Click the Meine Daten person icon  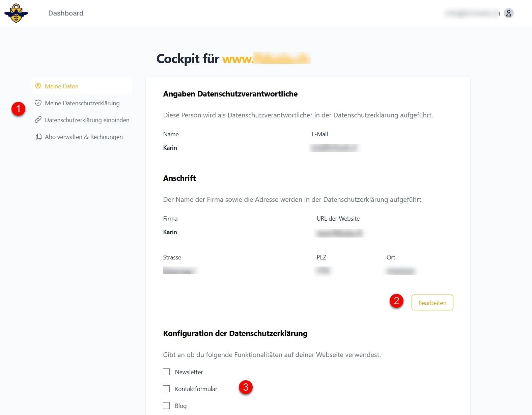pos(38,86)
